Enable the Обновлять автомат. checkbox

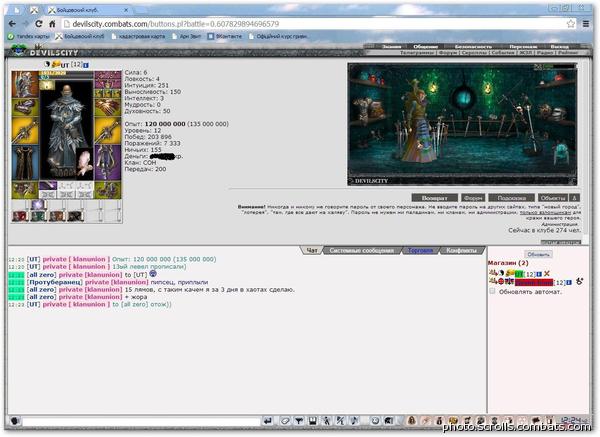pyautogui.click(x=492, y=291)
